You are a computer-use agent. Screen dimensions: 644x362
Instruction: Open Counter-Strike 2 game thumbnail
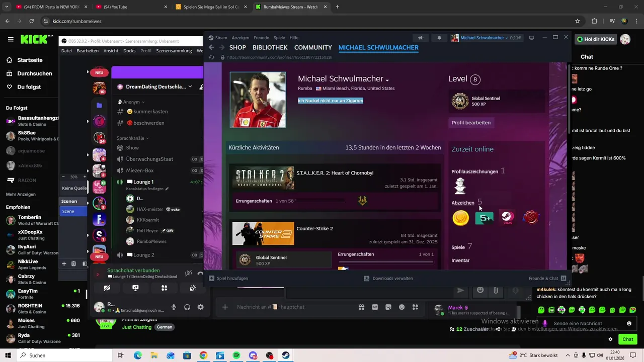[263, 233]
